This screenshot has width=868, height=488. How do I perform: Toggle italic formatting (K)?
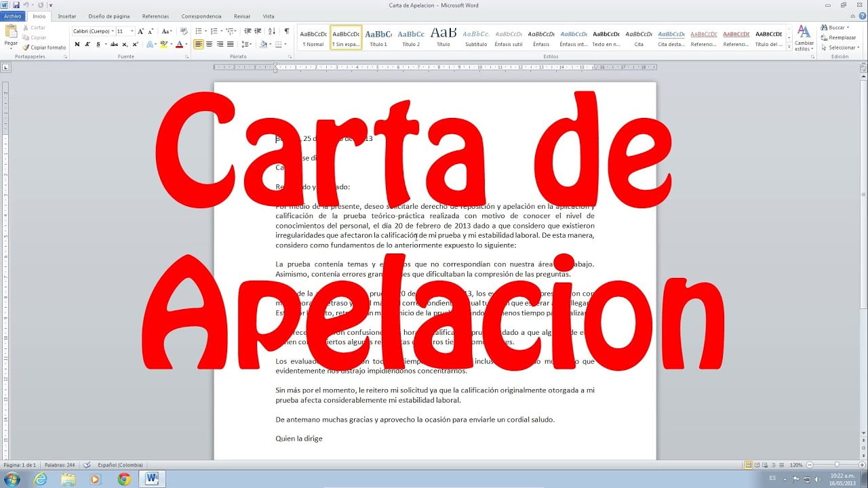87,44
